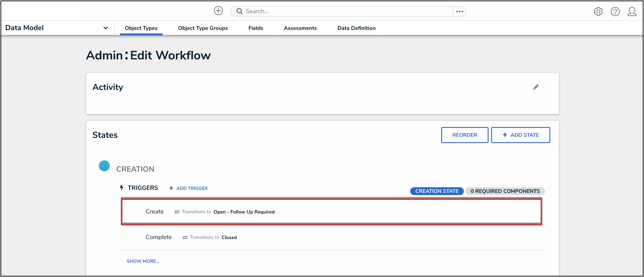Switch to the Object Type Groups tab
644x277 pixels.
point(203,28)
